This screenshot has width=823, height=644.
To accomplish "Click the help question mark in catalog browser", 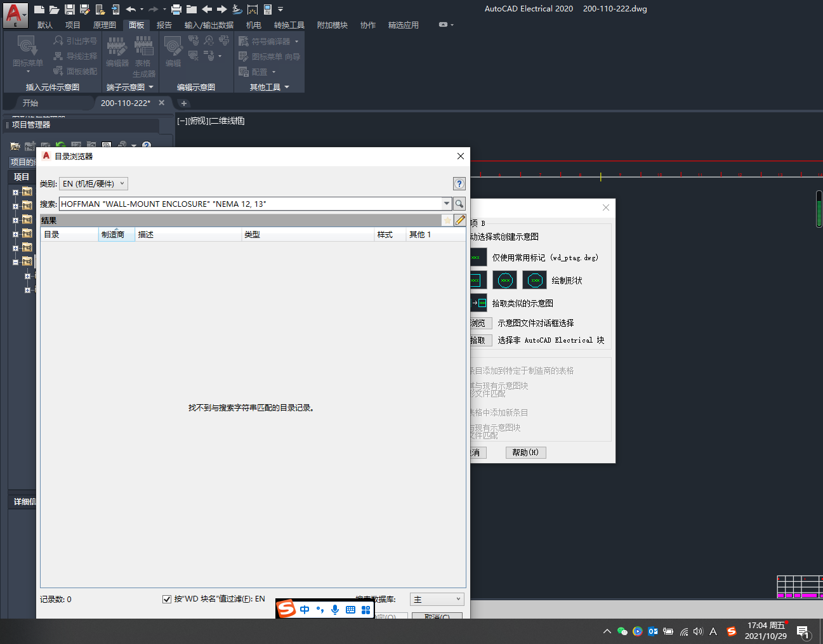I will point(459,184).
